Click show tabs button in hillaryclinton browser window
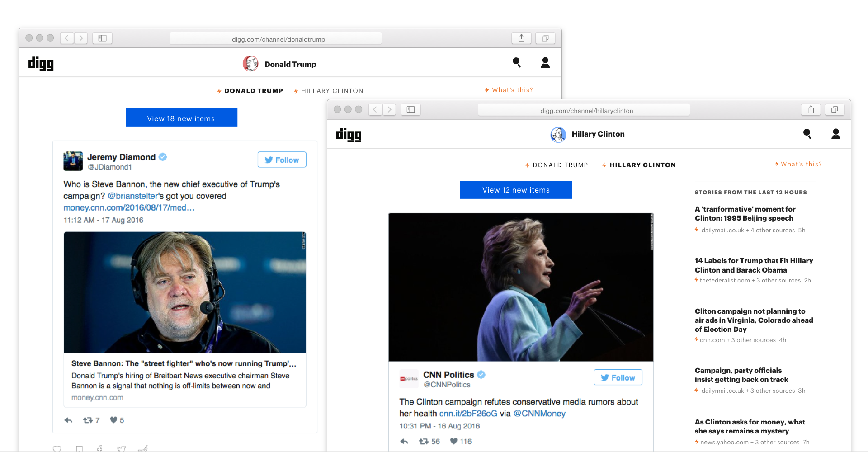 (x=835, y=109)
